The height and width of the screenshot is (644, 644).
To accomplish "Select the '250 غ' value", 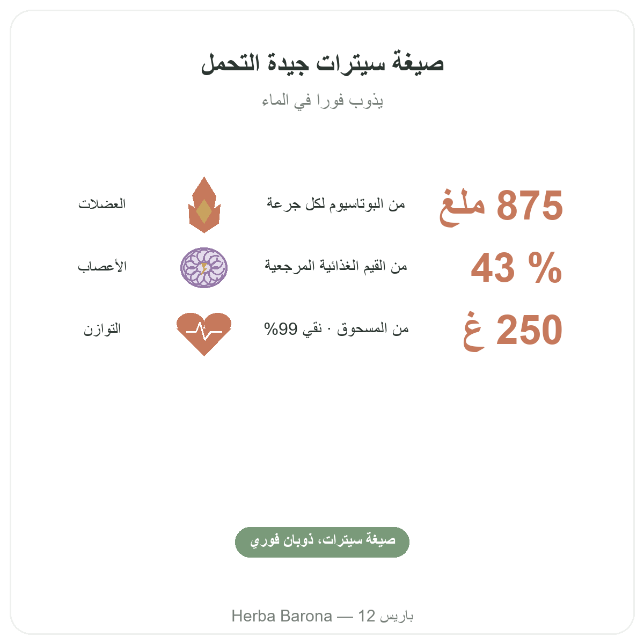I will (x=513, y=330).
